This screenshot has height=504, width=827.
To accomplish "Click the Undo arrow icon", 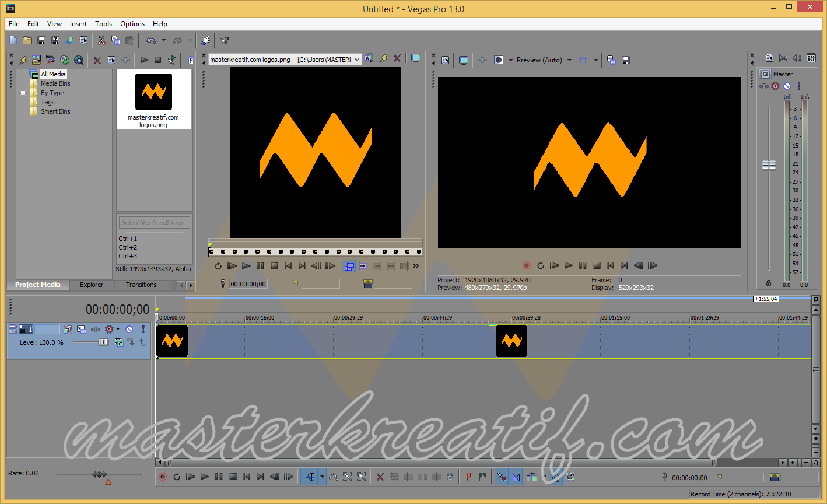I will pos(151,40).
